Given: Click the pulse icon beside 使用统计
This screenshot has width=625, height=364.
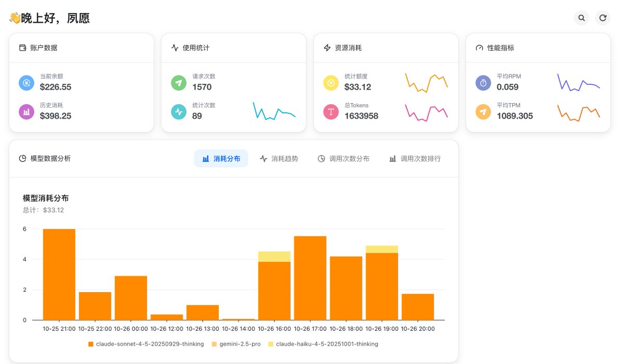Looking at the screenshot, I should click(x=175, y=48).
